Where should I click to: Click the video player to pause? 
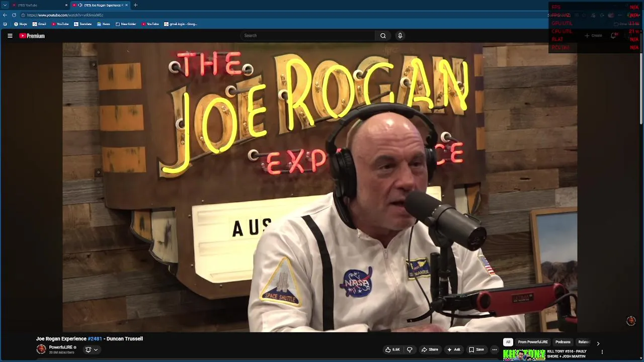pyautogui.click(x=319, y=187)
